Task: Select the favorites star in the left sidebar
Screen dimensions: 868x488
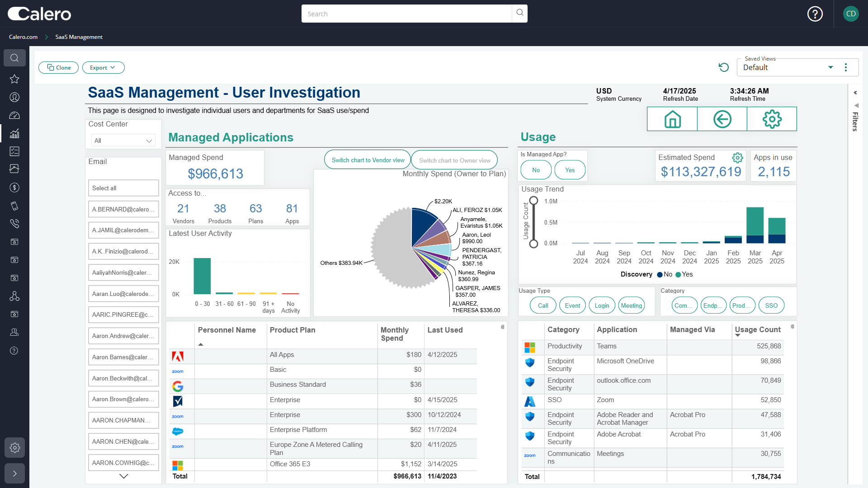Action: point(14,79)
